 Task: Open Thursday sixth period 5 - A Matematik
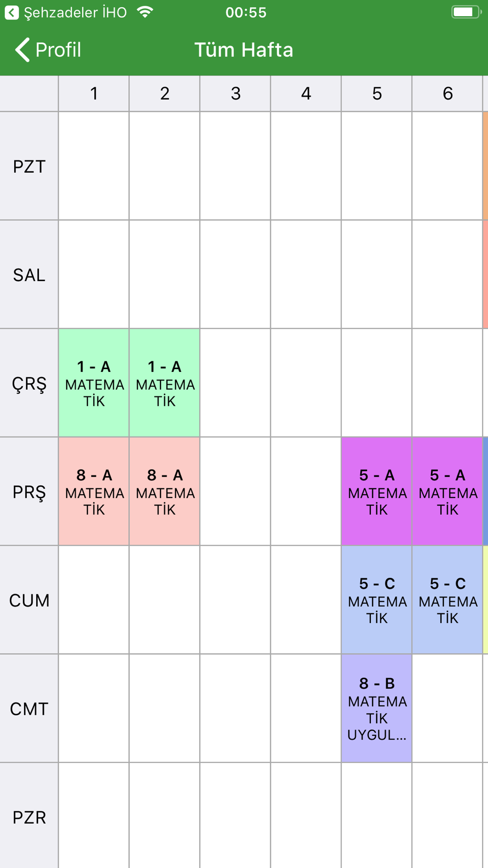447,491
